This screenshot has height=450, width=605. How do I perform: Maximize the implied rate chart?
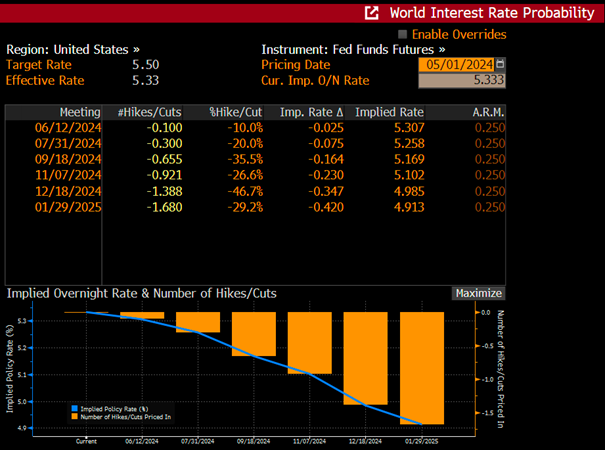[x=478, y=293]
